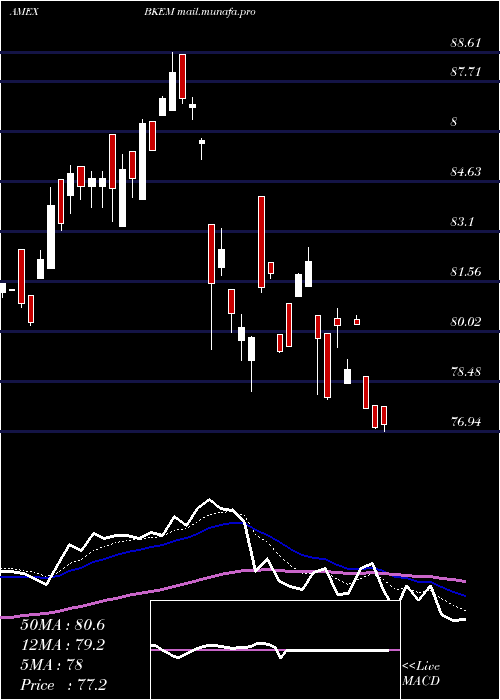
Task: Select the 84.63 price level label
Action: [x=466, y=171]
